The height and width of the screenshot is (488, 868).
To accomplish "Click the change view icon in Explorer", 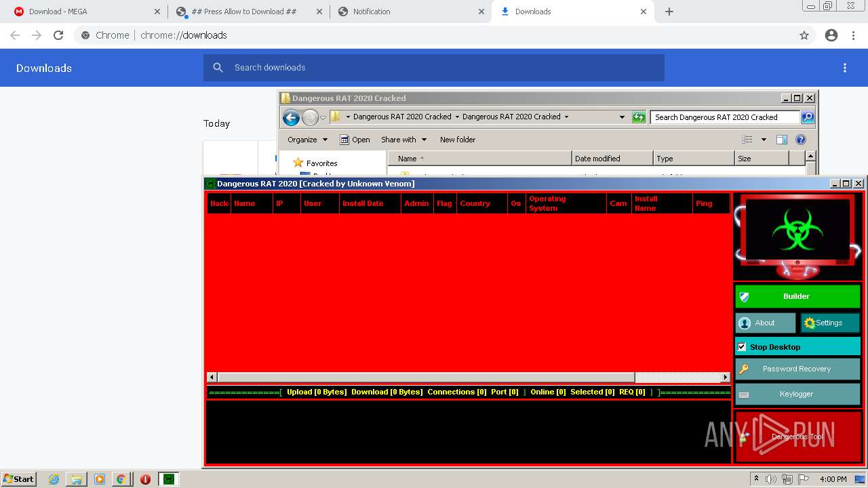I will coord(747,140).
